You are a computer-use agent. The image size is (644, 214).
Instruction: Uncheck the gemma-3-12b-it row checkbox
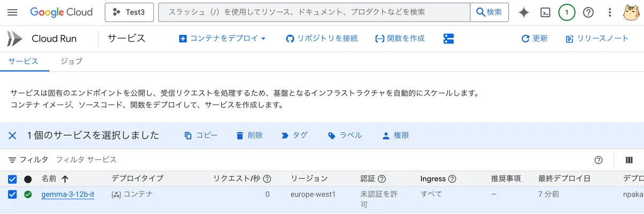point(12,194)
